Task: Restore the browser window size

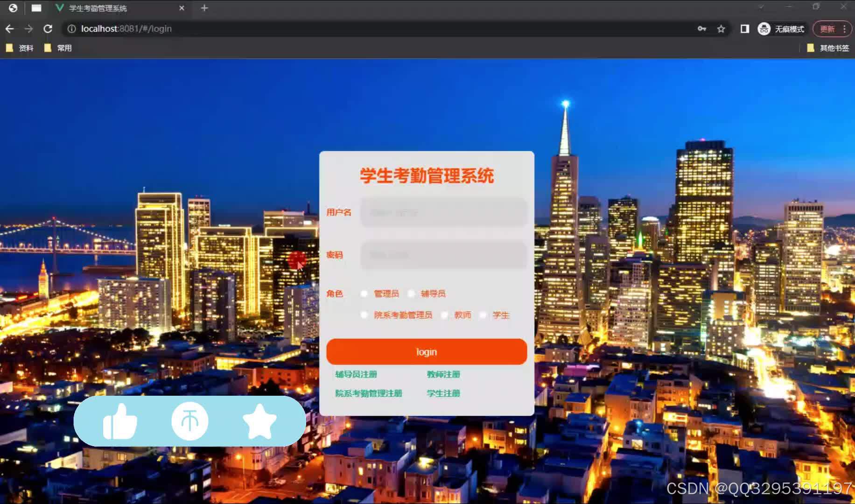Action: coord(816,7)
